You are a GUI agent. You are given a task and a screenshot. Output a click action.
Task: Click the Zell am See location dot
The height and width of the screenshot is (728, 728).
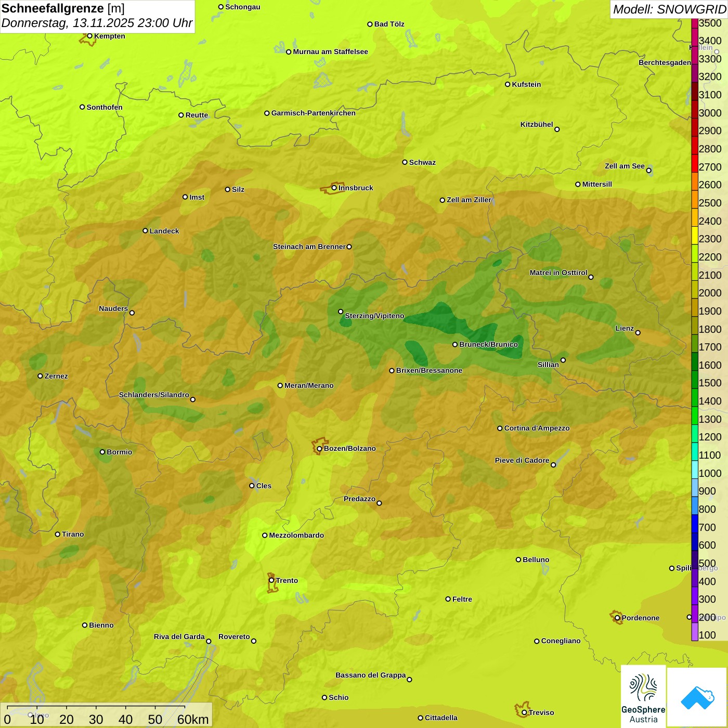point(648,170)
